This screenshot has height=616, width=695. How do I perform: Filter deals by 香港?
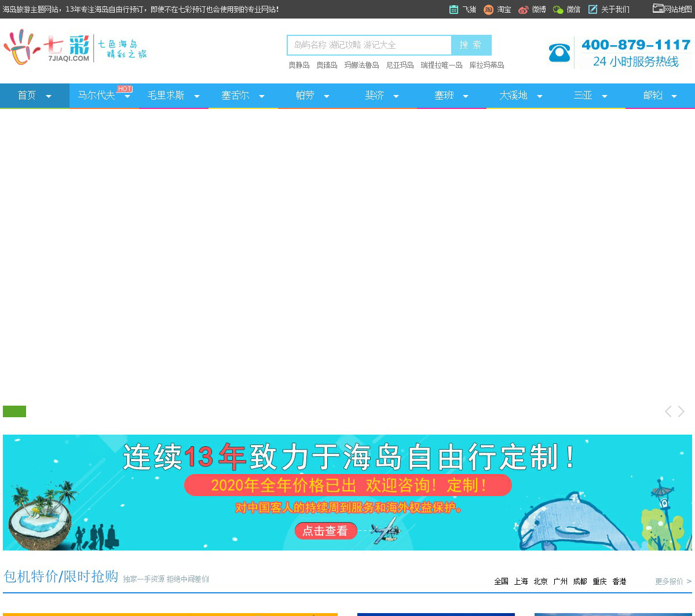[x=620, y=581]
